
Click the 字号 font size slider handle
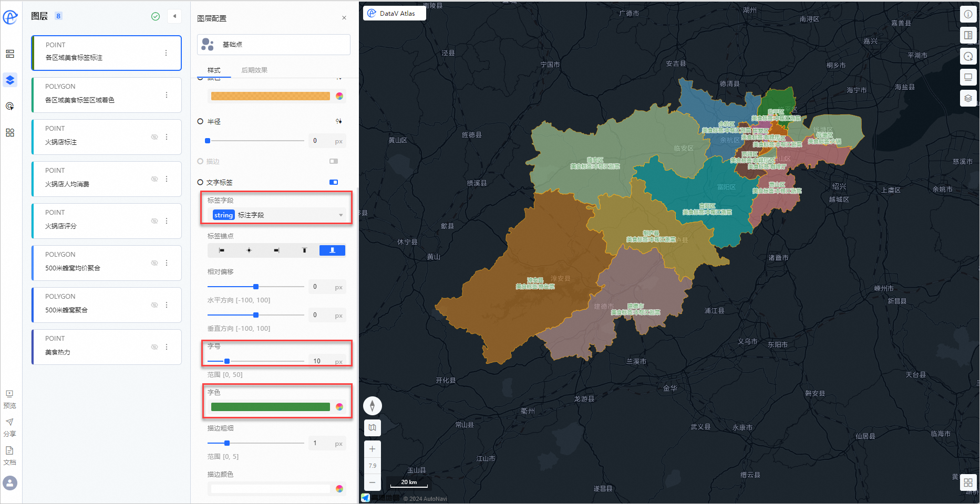(x=227, y=361)
